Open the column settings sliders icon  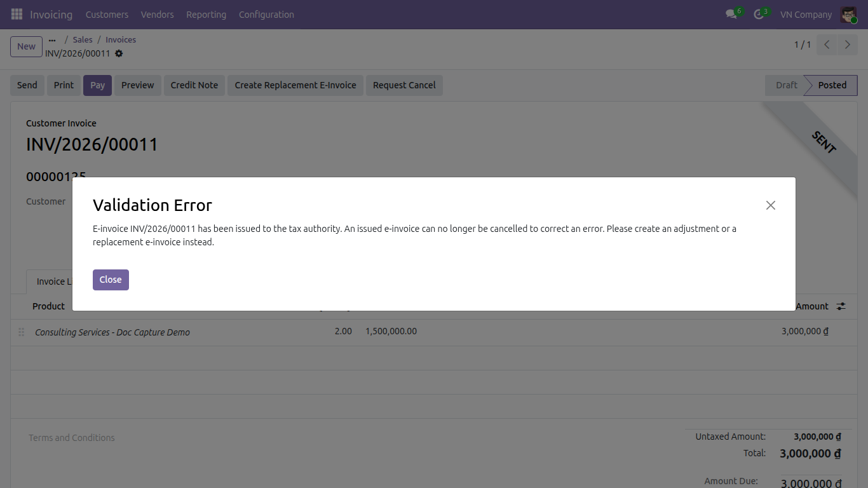[841, 306]
